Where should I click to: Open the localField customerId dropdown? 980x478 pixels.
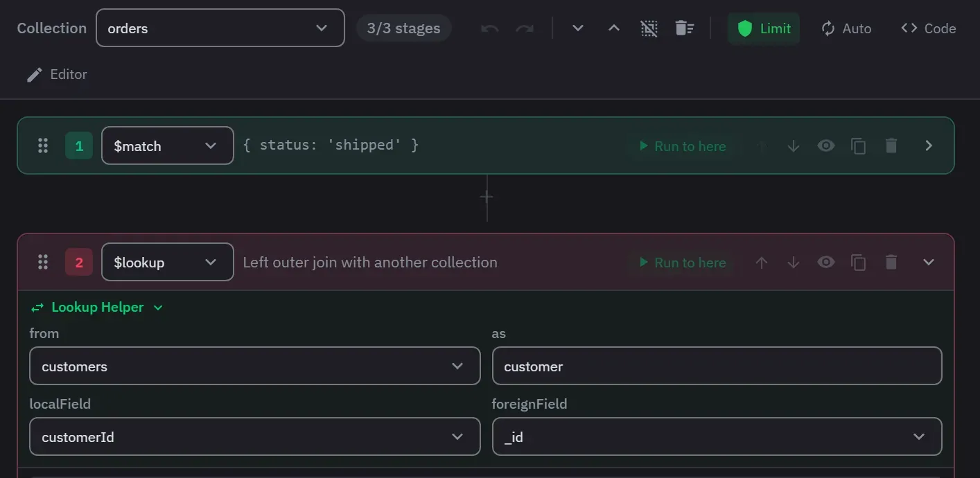point(254,436)
